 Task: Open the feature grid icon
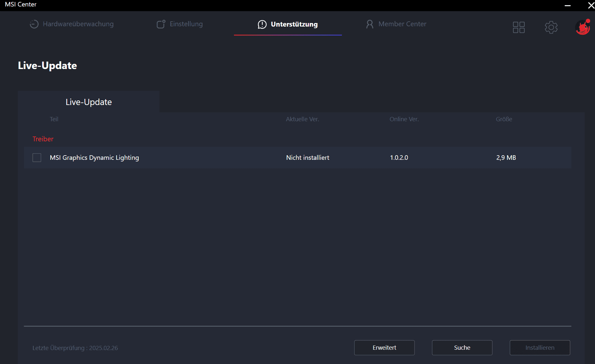[x=519, y=27]
